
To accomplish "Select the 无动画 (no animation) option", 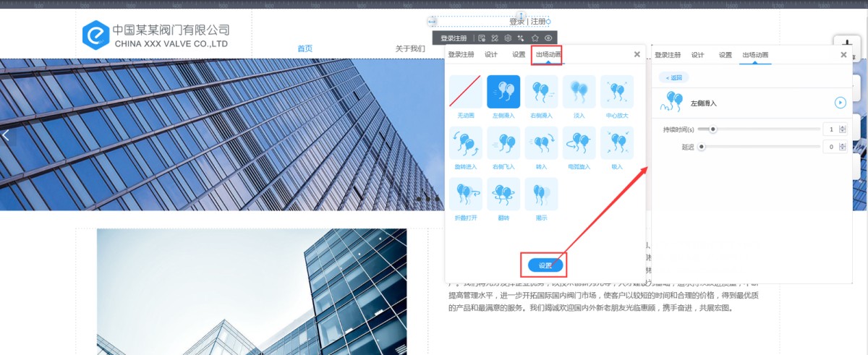I will pos(466,92).
